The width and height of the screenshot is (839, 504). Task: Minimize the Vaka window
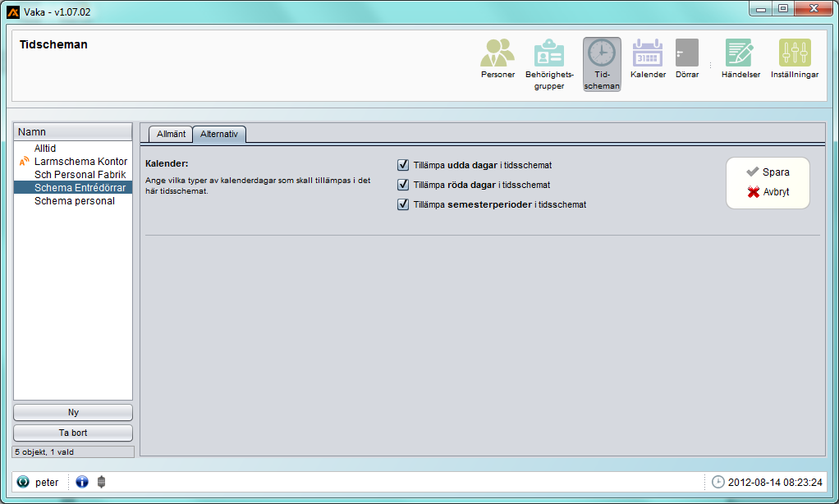point(761,9)
